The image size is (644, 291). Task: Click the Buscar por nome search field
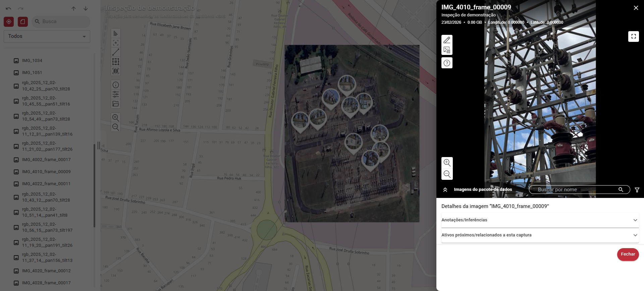[x=575, y=190]
